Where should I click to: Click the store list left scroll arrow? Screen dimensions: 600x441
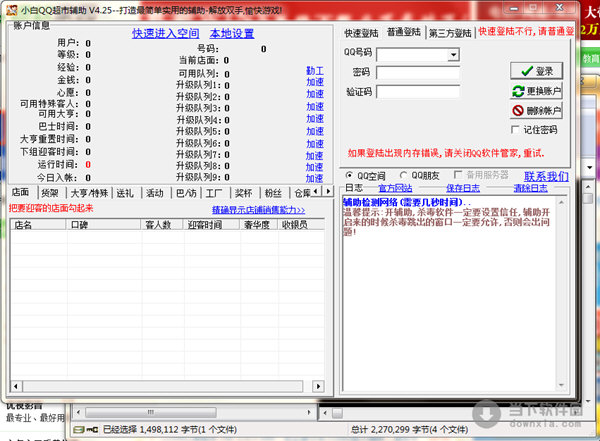(x=16, y=386)
